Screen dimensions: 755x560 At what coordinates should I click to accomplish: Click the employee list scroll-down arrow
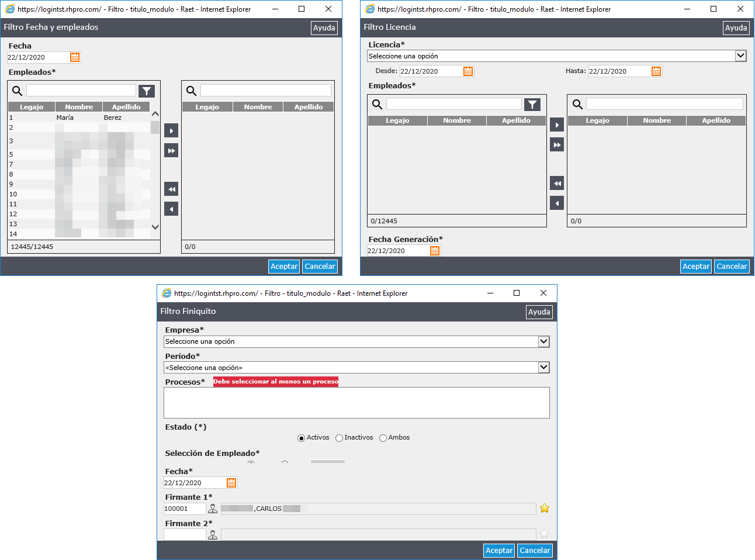click(155, 227)
